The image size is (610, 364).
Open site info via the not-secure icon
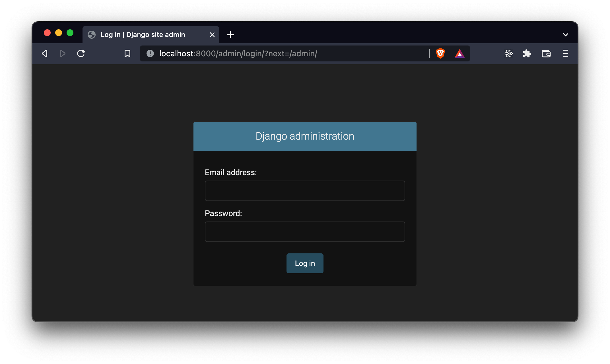pos(150,53)
